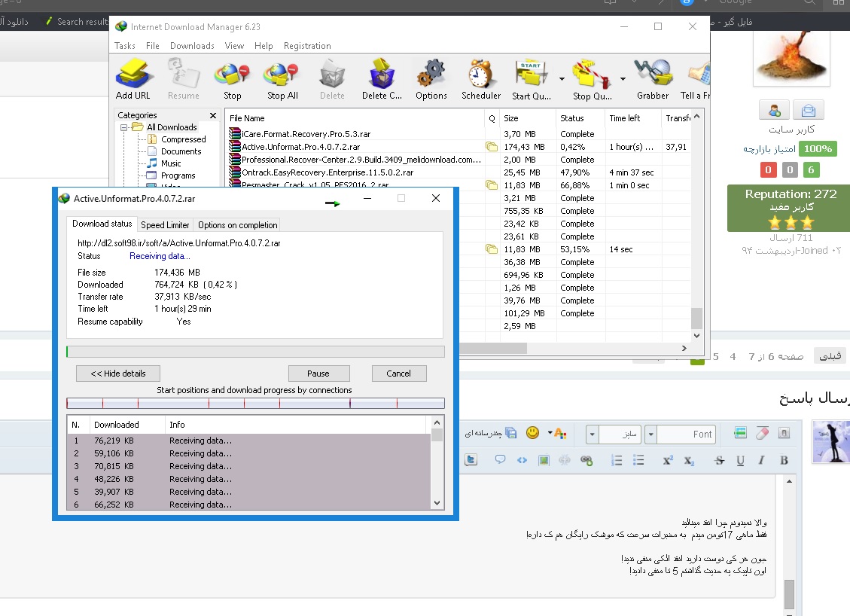Click the Italic icon in forum editor

761,460
